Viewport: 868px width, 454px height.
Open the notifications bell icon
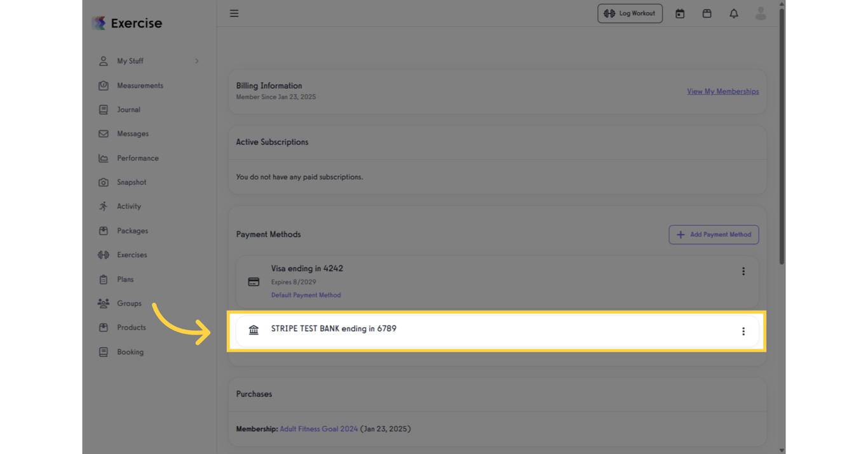(x=733, y=13)
